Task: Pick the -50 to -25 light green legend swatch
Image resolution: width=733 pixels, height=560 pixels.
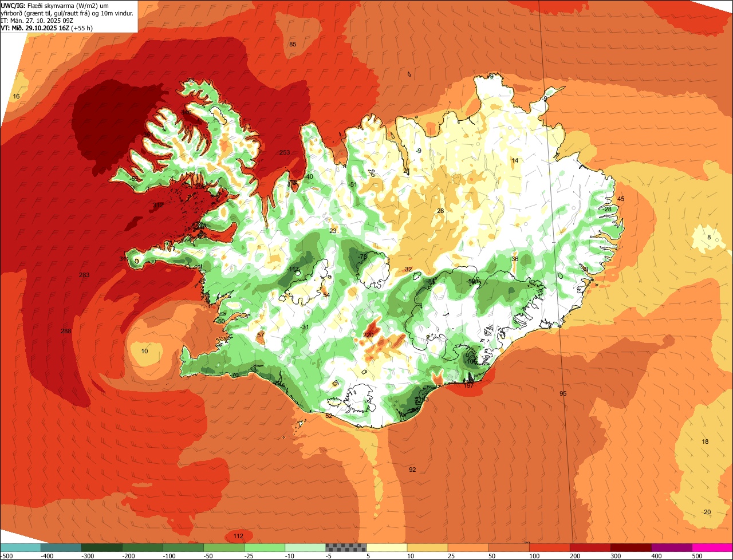Action: [223, 547]
